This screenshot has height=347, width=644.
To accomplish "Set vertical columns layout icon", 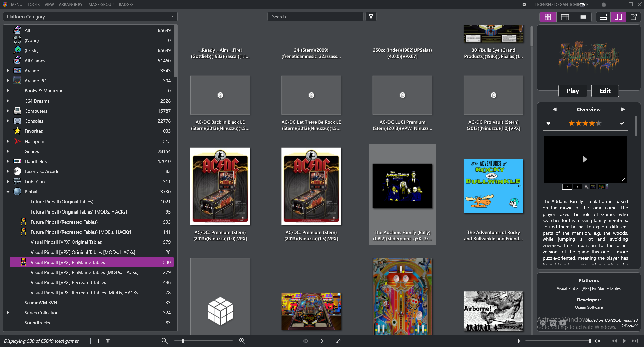I will tap(618, 17).
